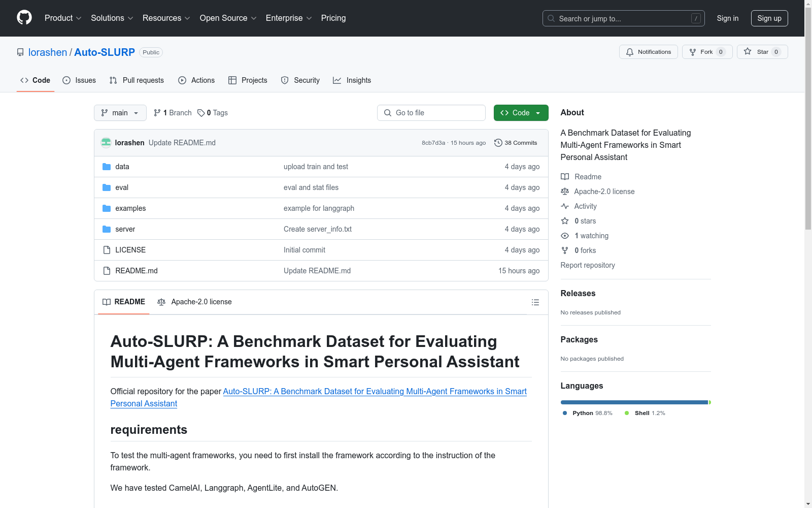Click the scale icon beside Apache-2.0 license in About

565,192
